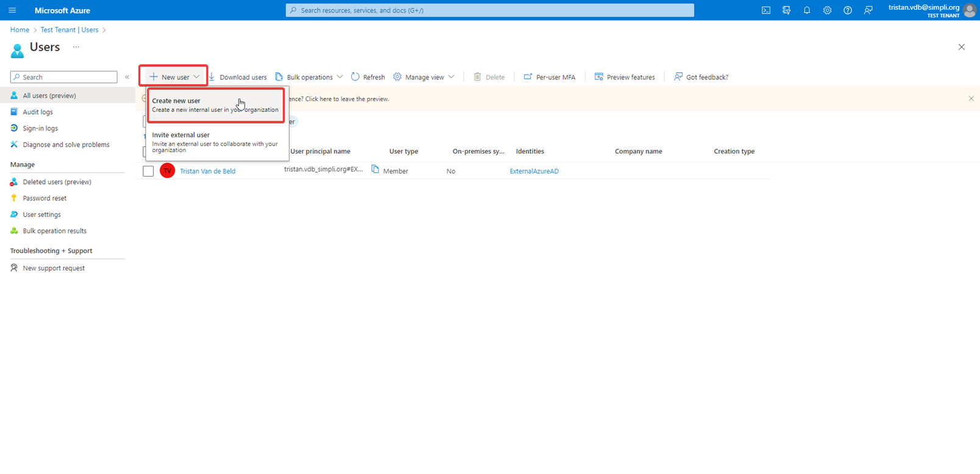980x474 pixels.
Task: Click the Refresh toolbar button
Action: 368,77
